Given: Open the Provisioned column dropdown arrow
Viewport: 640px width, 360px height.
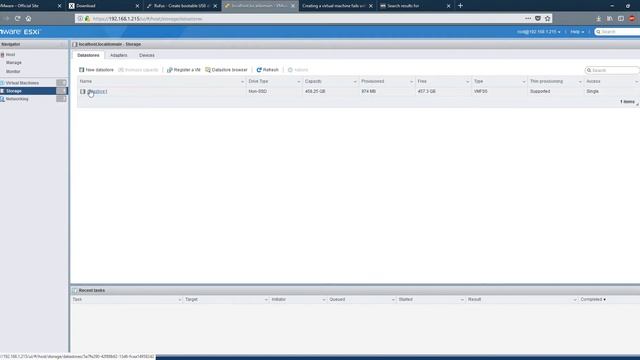Looking at the screenshot, I should pyautogui.click(x=411, y=82).
